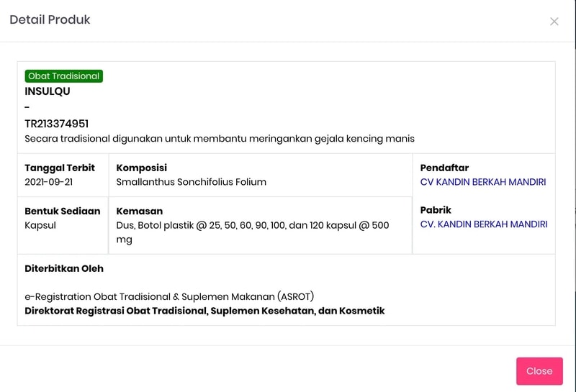Click the X icon in the dialog header
The height and width of the screenshot is (392, 576).
554,22
